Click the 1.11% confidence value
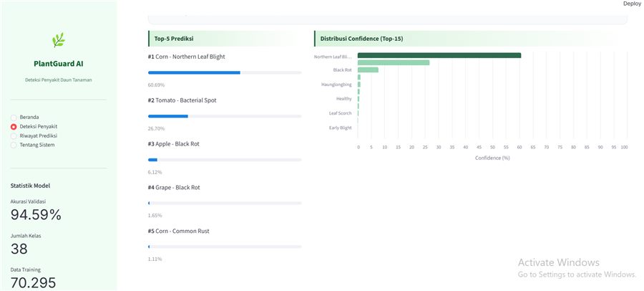 (x=155, y=259)
